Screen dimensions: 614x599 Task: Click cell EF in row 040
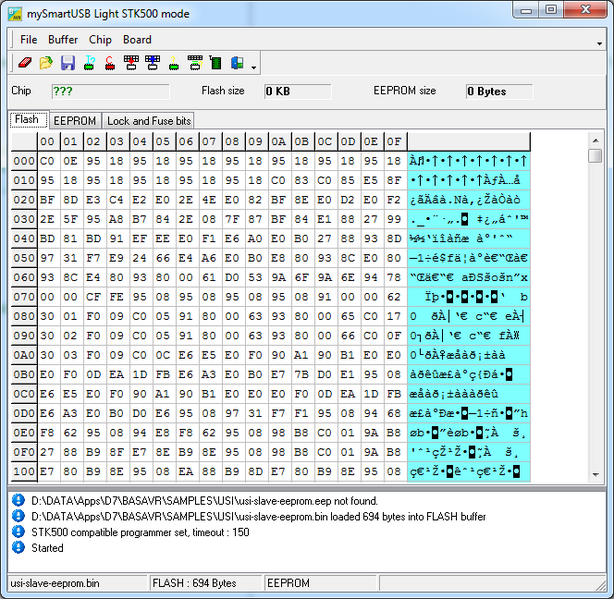[x=140, y=238]
